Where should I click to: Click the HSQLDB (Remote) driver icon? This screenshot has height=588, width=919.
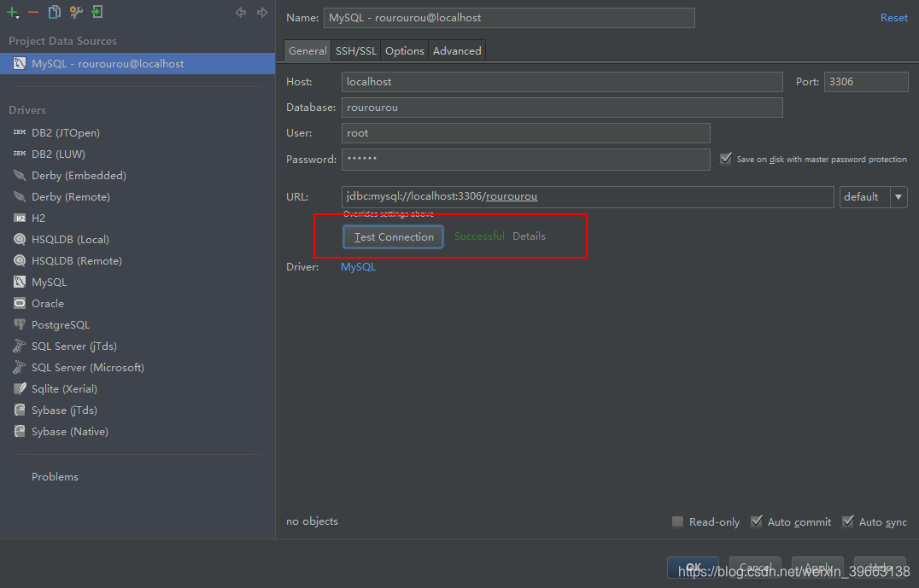(x=20, y=260)
